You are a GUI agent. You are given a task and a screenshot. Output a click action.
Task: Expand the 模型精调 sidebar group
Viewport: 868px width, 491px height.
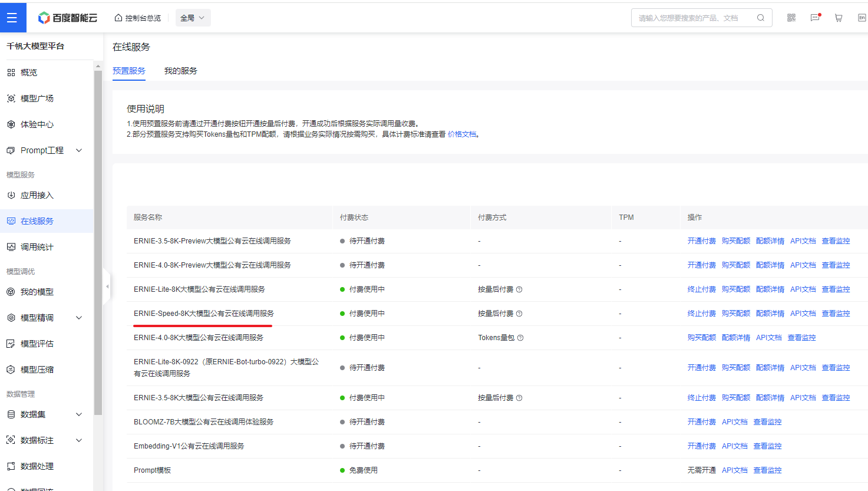(79, 318)
